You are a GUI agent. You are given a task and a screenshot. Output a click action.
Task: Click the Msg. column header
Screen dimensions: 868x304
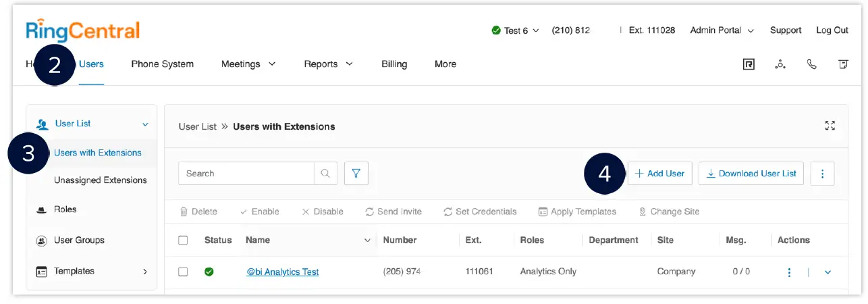click(736, 240)
